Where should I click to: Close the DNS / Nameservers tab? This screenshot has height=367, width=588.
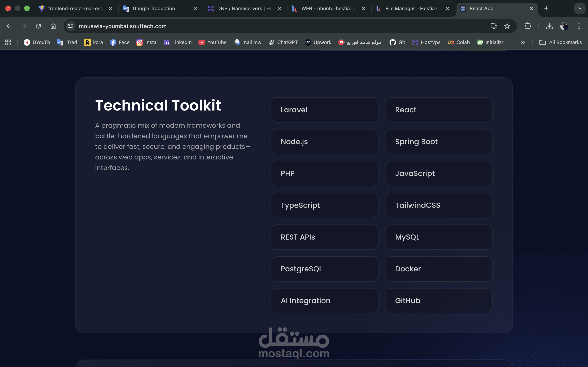(279, 9)
